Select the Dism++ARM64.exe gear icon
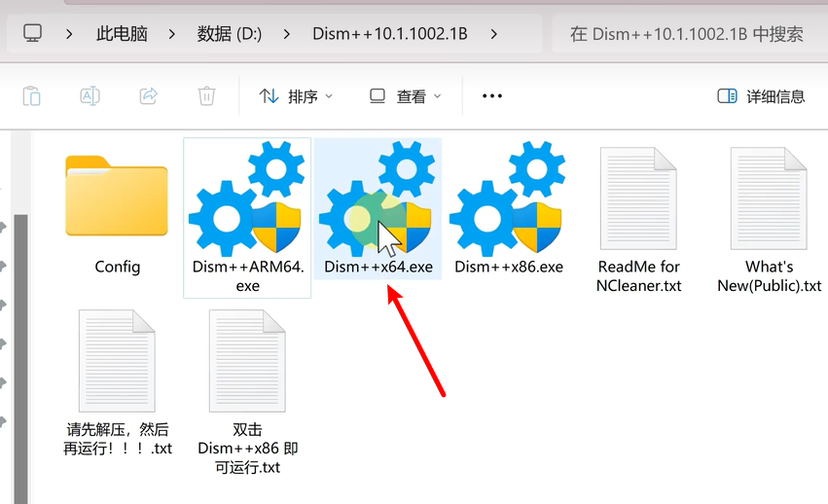The width and height of the screenshot is (828, 504). pyautogui.click(x=247, y=198)
